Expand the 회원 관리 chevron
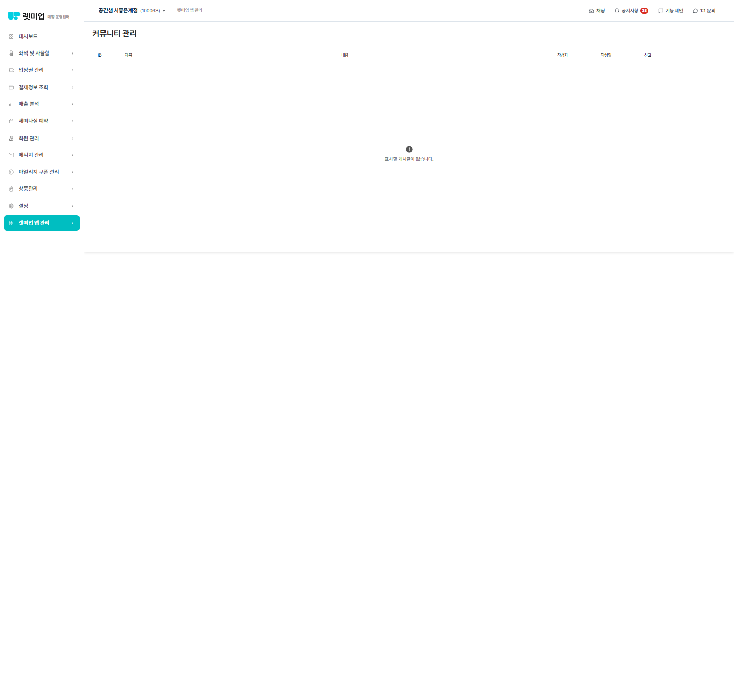Screen dimensions: 734x700 (72, 138)
